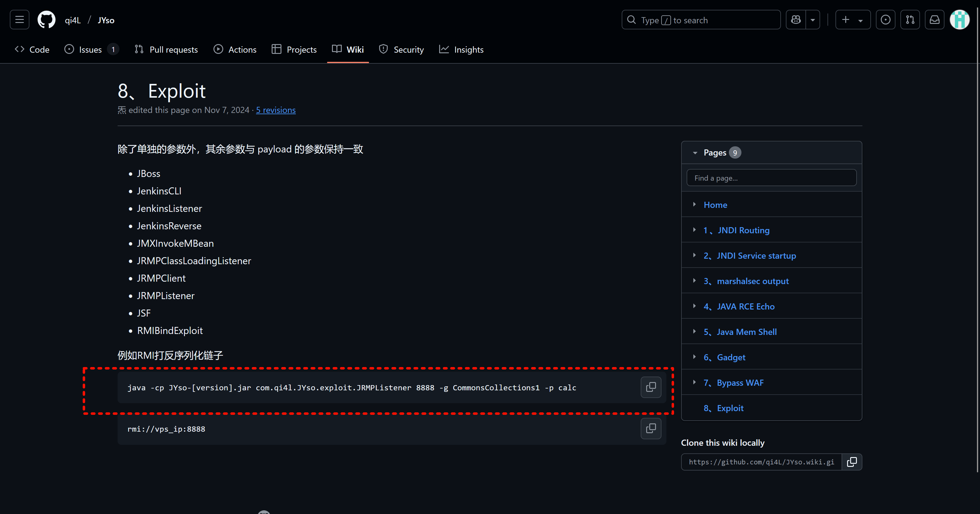The image size is (980, 514).
Task: Open the 5 revisions link
Action: tap(275, 110)
